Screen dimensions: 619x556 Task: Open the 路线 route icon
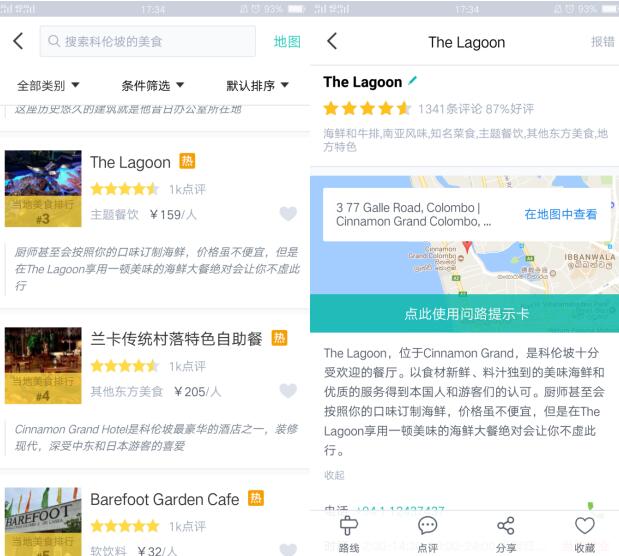(x=348, y=535)
